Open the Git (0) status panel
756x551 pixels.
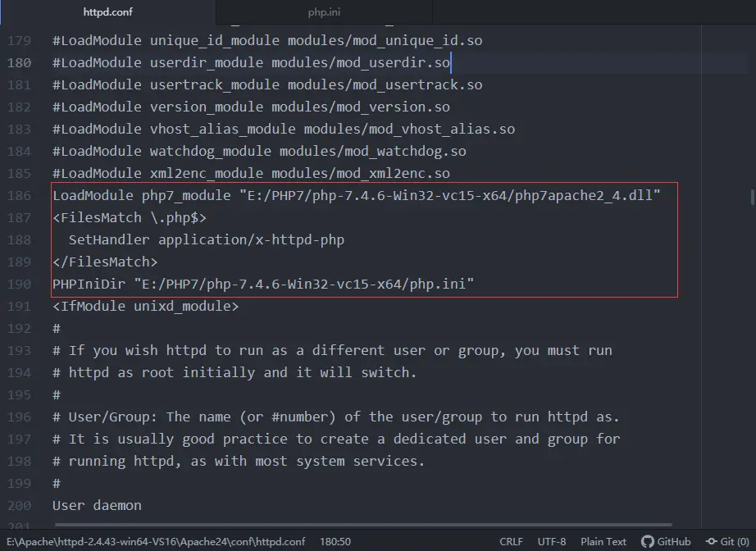click(727, 541)
